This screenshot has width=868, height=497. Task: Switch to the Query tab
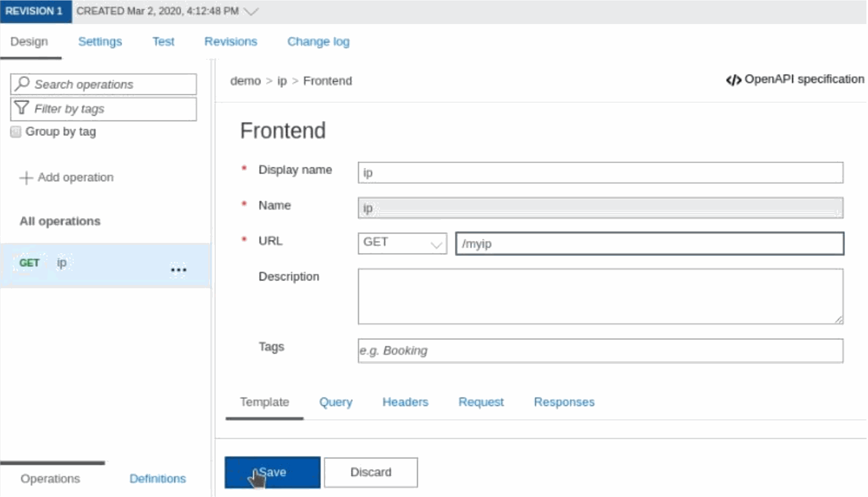point(336,402)
